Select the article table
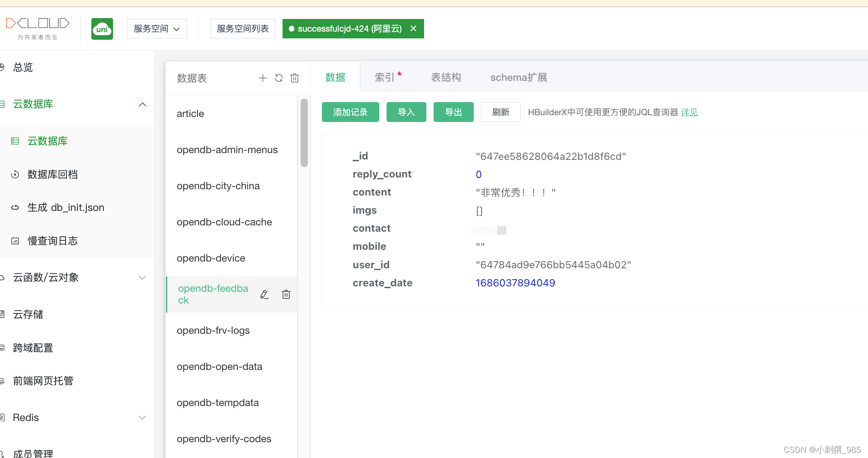The image size is (868, 458). click(231, 114)
